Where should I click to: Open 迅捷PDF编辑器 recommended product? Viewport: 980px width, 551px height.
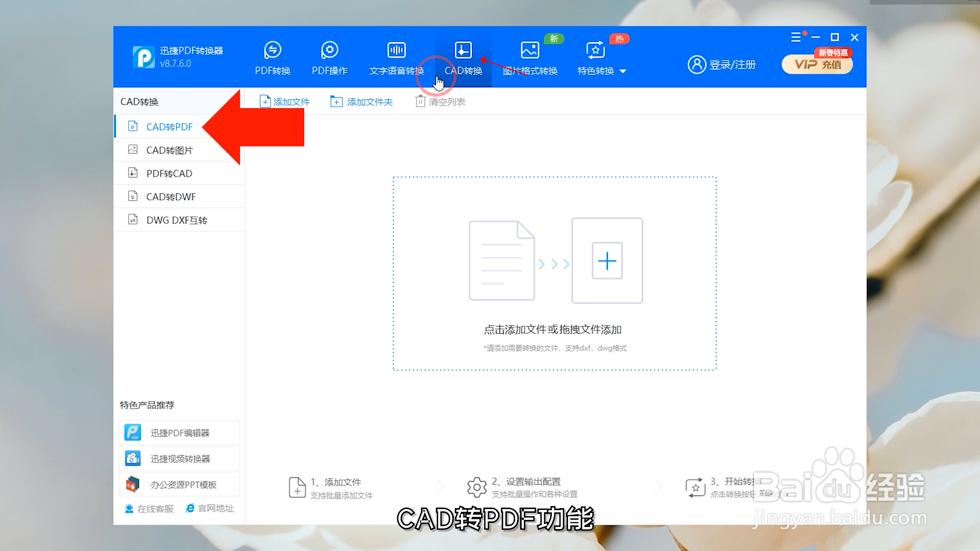(x=179, y=433)
